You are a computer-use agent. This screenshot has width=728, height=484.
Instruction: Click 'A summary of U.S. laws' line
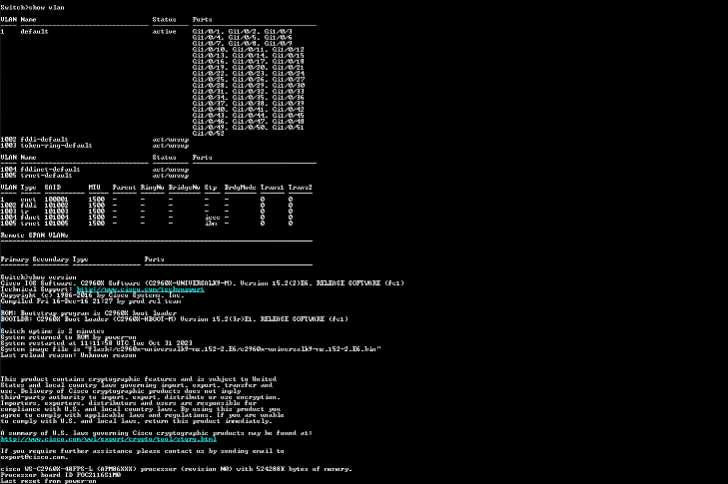[x=156, y=433]
